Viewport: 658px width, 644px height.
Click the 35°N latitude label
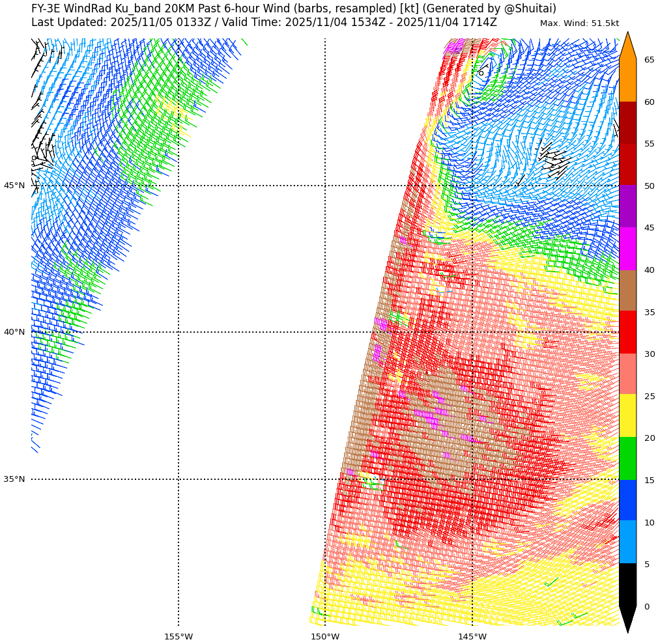tap(14, 479)
